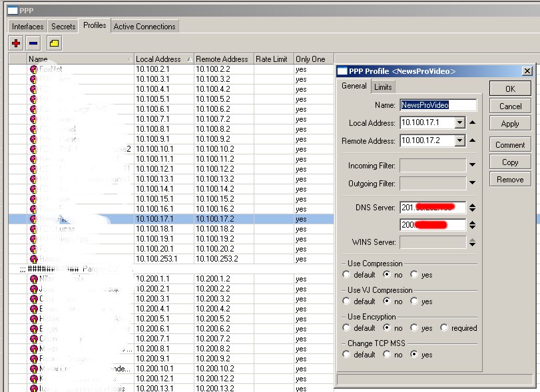Image resolution: width=540 pixels, height=392 pixels.
Task: Close the PPP Profile dialog window
Action: coord(527,71)
